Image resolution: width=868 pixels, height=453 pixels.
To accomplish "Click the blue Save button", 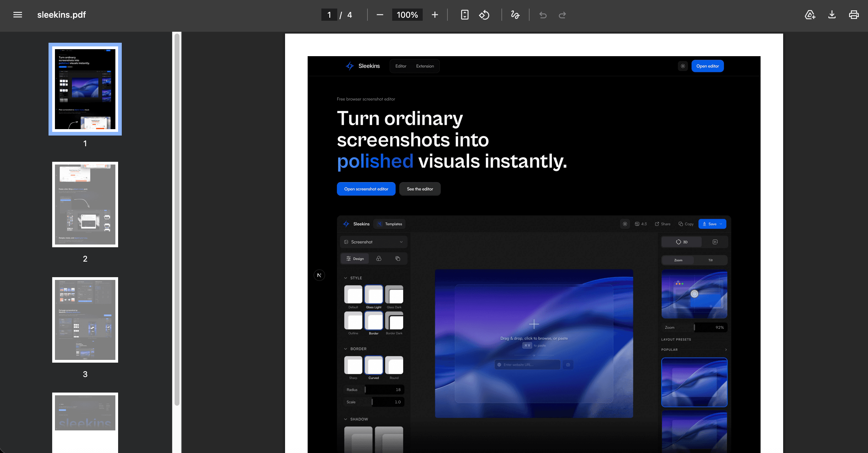I will pos(712,224).
